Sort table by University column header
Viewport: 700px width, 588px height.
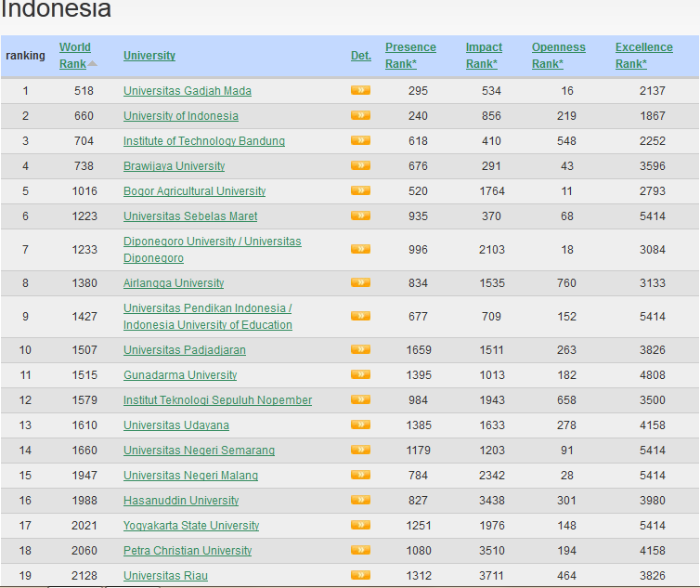tap(149, 56)
